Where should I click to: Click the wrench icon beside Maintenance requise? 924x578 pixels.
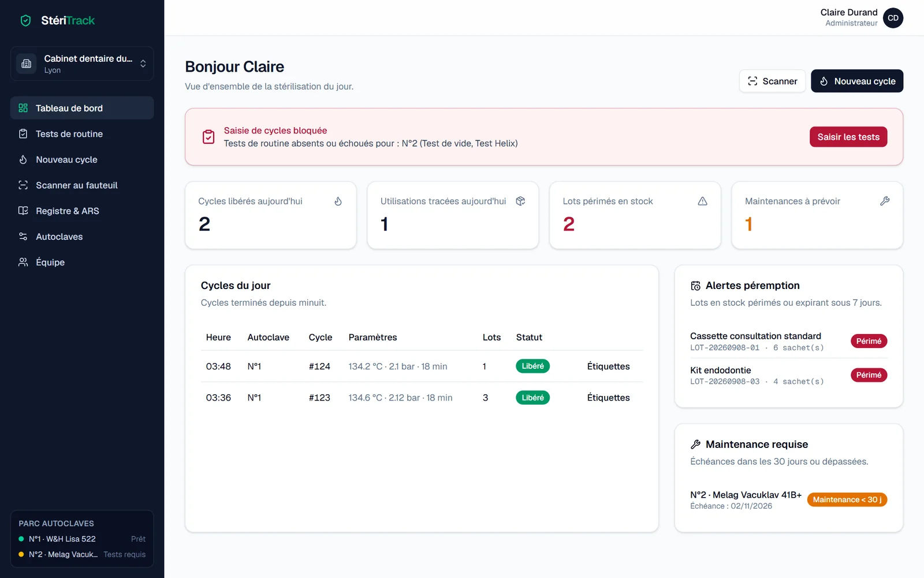coord(696,444)
